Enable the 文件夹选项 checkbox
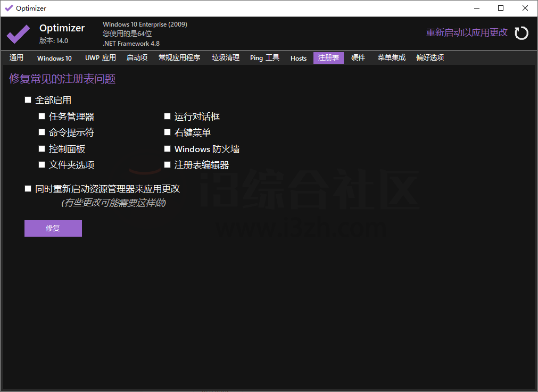This screenshot has width=538, height=392. click(42, 165)
